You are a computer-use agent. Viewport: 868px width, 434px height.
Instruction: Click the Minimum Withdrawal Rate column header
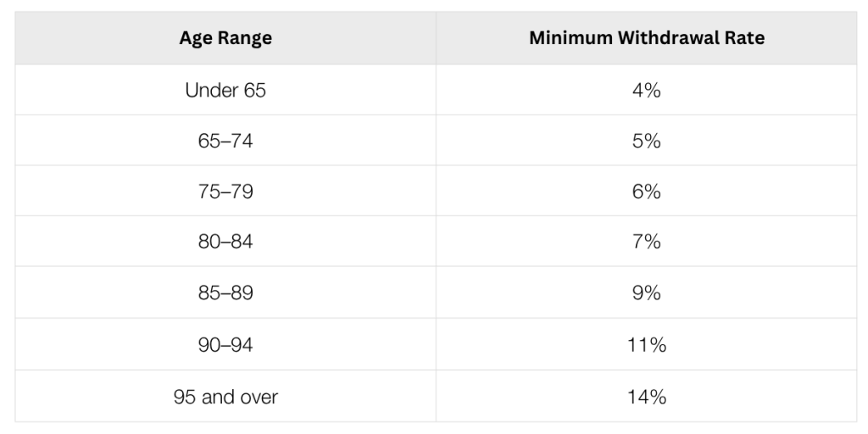[x=646, y=39]
